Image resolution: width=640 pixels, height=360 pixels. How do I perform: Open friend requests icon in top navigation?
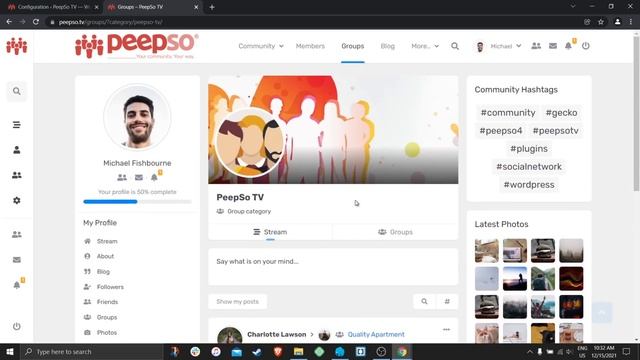536,46
